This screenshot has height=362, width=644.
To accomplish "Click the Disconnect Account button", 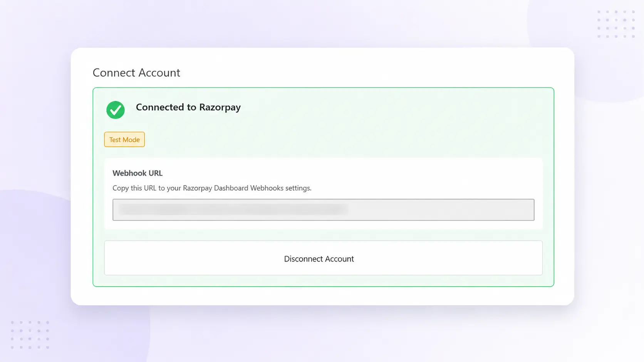I will click(323, 258).
